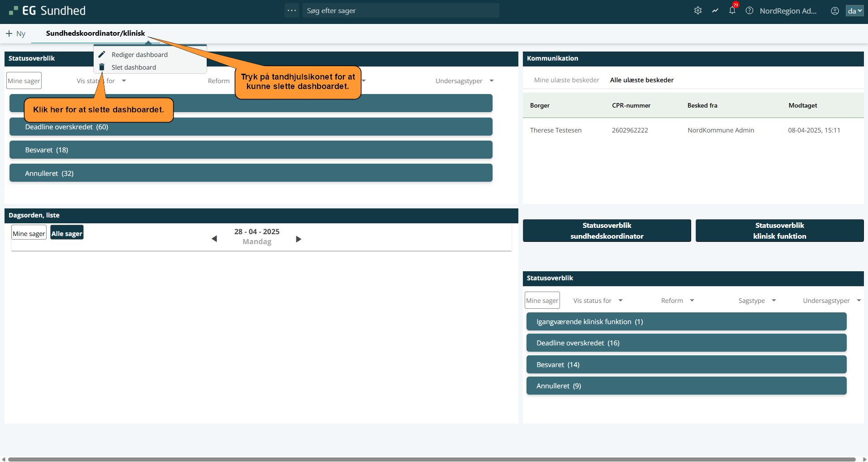
Task: Click the statistics trend line icon
Action: pyautogui.click(x=715, y=11)
